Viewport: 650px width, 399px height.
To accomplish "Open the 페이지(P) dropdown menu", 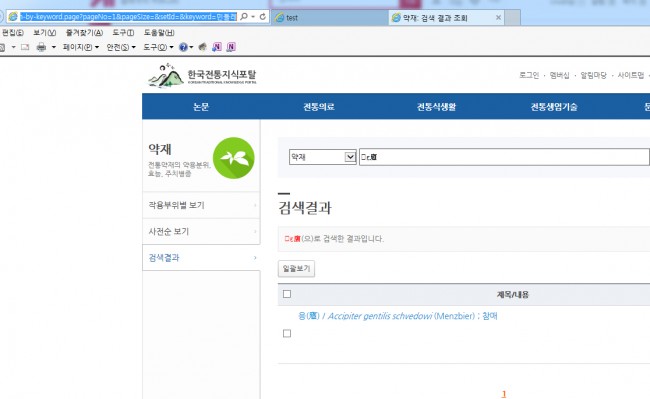I will (81, 47).
